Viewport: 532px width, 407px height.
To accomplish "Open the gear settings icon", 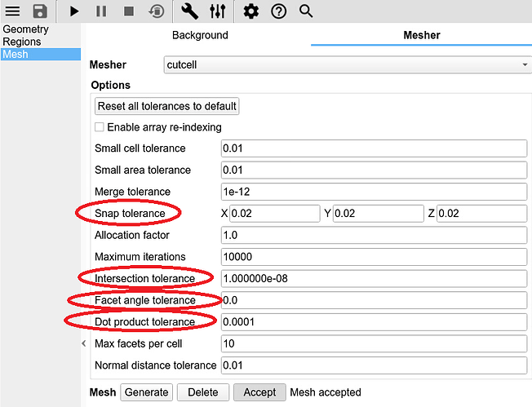I will coord(251,11).
